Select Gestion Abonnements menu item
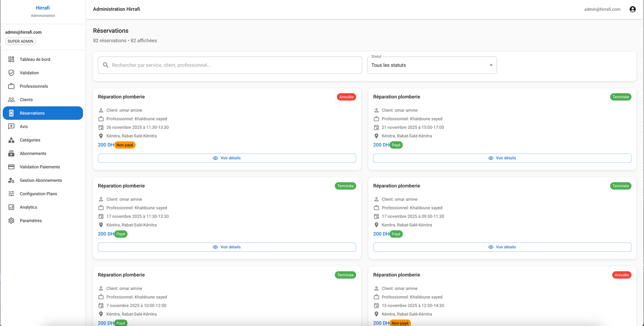 click(41, 181)
